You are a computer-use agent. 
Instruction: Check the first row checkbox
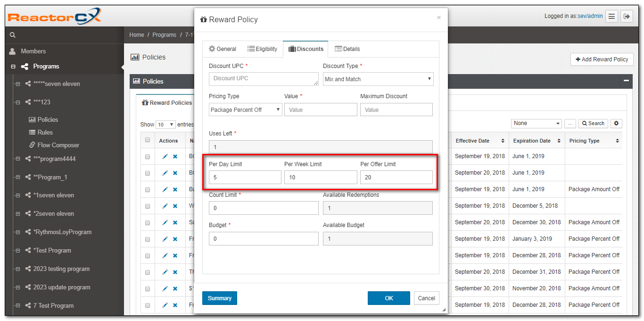pos(148,156)
